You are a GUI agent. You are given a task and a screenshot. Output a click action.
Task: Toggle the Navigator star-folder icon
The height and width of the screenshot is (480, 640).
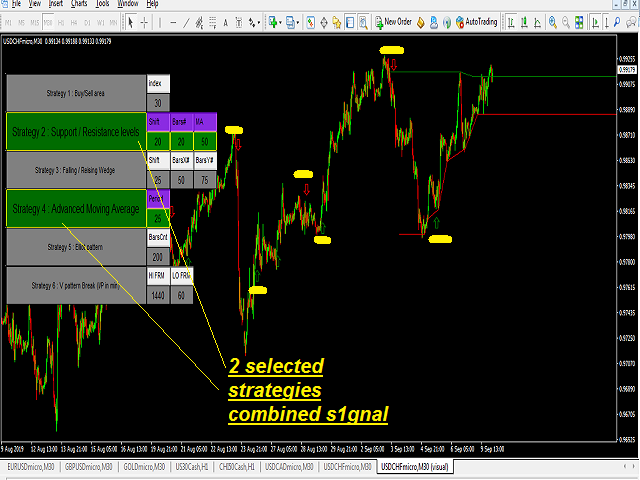coord(337,22)
